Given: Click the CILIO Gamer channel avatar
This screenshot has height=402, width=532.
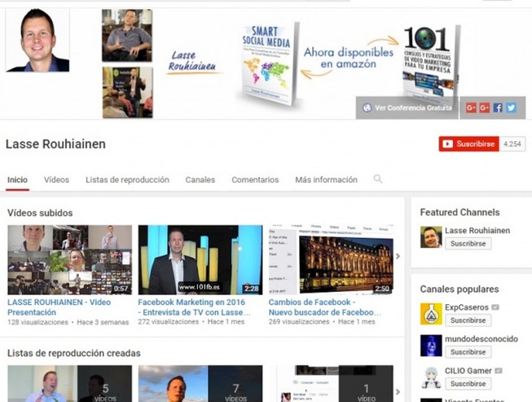Looking at the screenshot, I should [431, 378].
